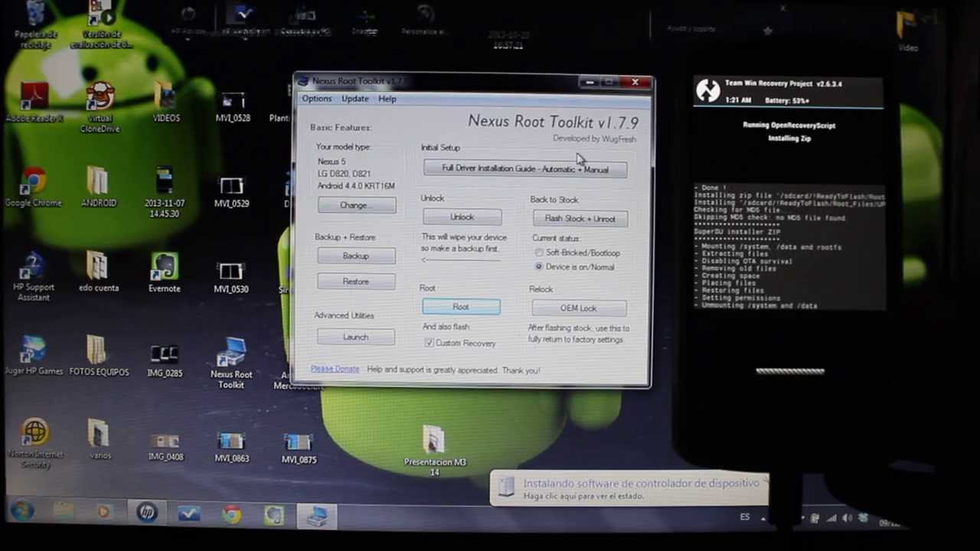
Task: Select the MVI_0529 video file icon
Action: click(x=231, y=193)
